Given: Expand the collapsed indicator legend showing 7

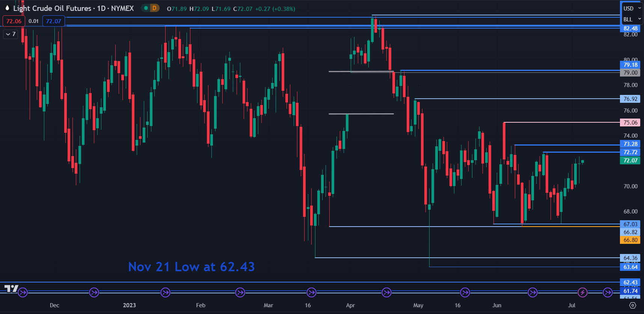Looking at the screenshot, I should [11, 34].
